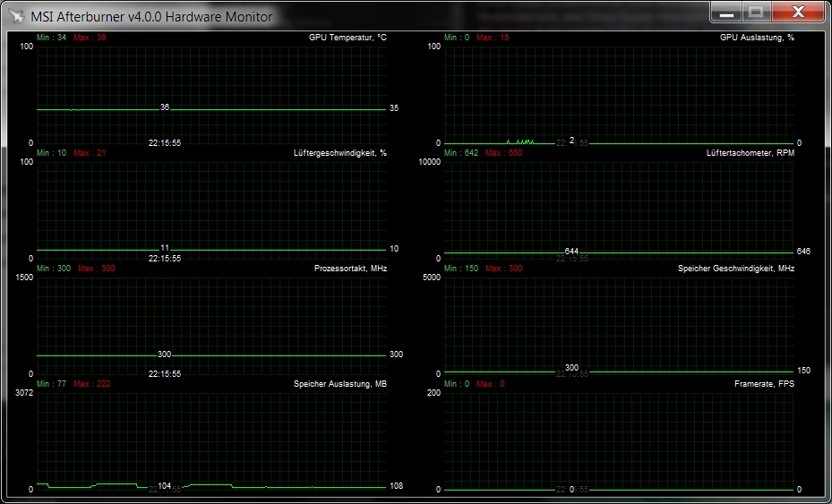Click the 3072 axis label on memory usage graph
The image size is (832, 504).
[x=24, y=393]
